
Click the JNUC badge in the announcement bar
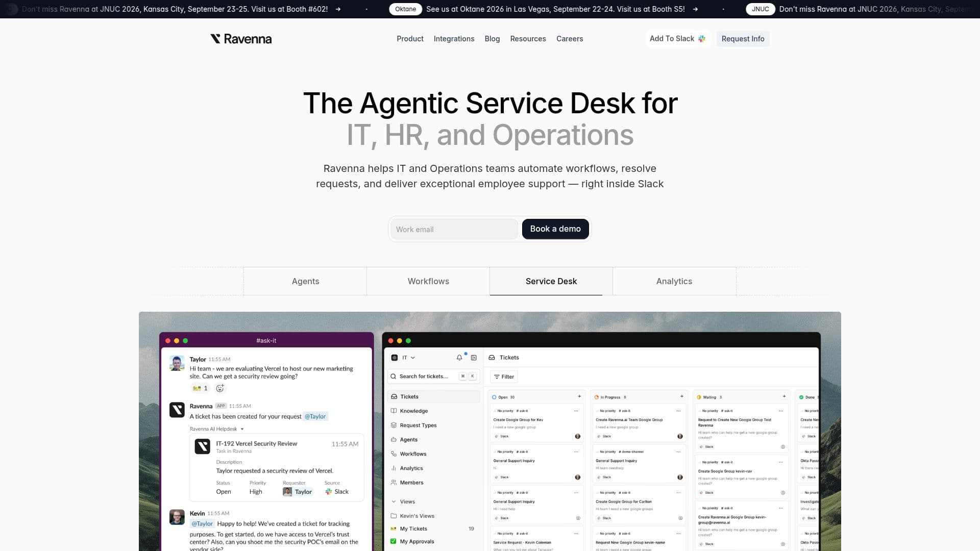click(x=760, y=9)
